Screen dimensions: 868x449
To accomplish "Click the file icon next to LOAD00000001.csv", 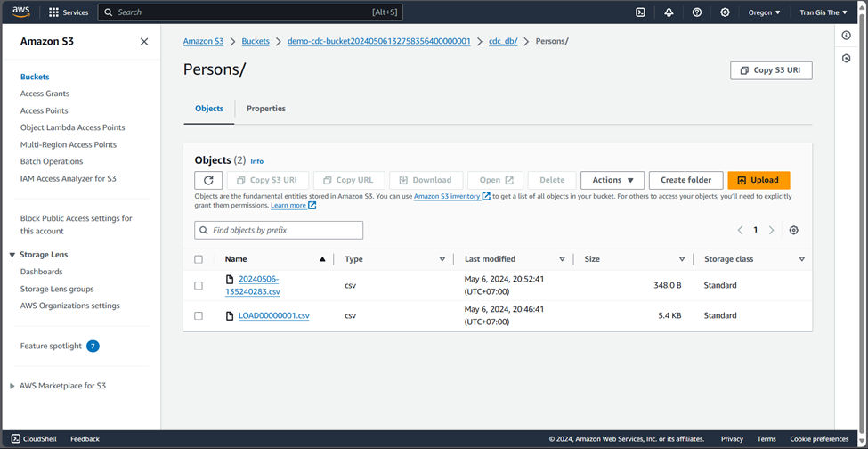I will (x=230, y=315).
